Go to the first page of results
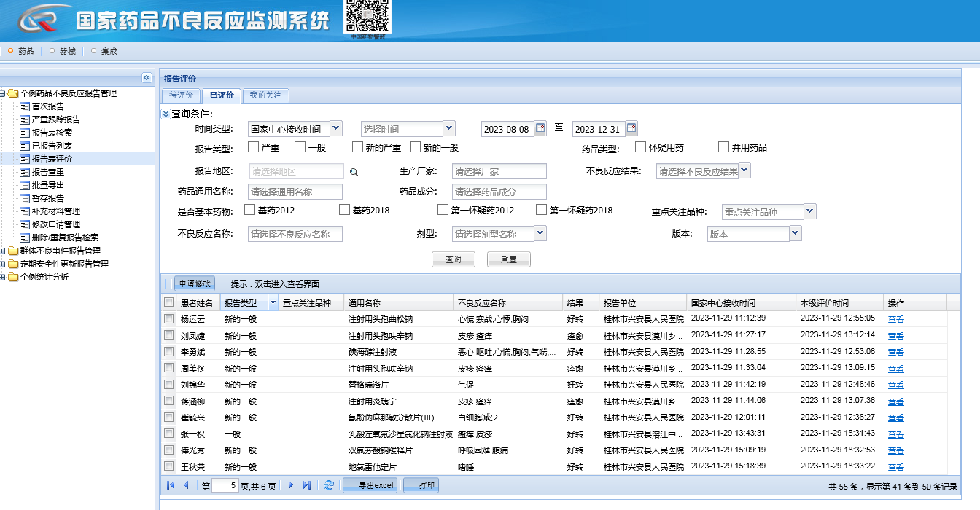The width and height of the screenshot is (980, 510). coord(171,485)
